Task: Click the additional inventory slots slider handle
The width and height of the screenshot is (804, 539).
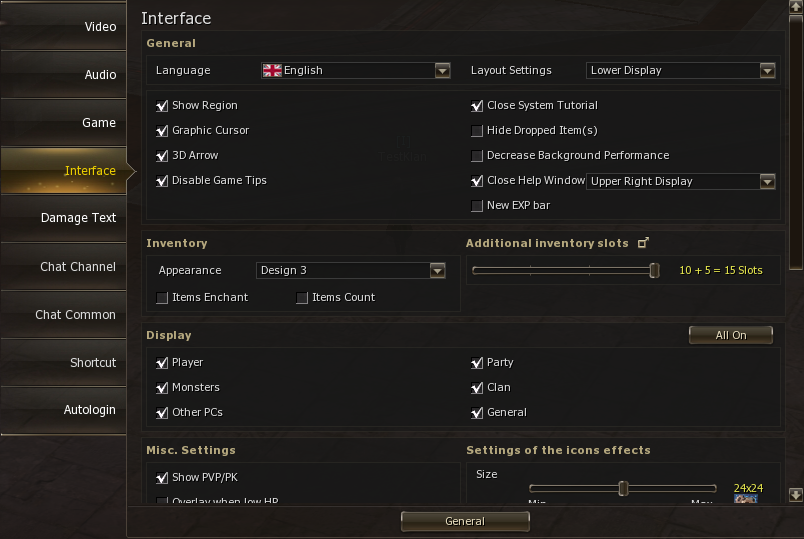Action: click(654, 270)
